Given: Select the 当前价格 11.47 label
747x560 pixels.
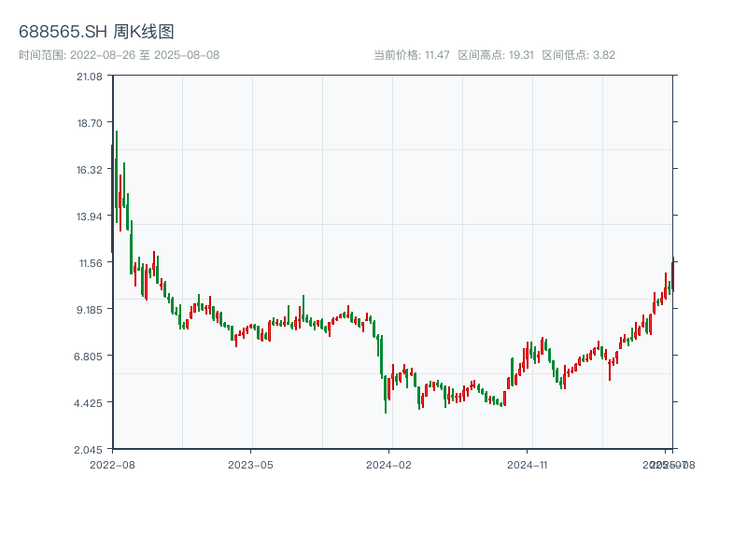Looking at the screenshot, I should click(x=411, y=55).
